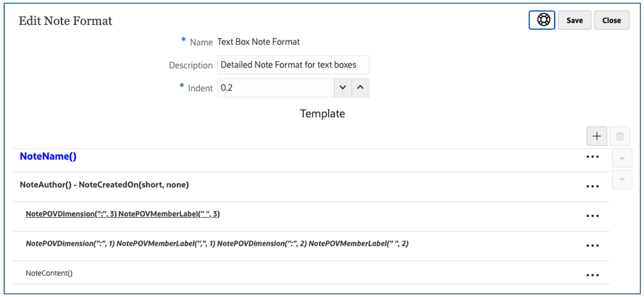Open ellipsis menu for NoteAuthor() row

point(592,186)
